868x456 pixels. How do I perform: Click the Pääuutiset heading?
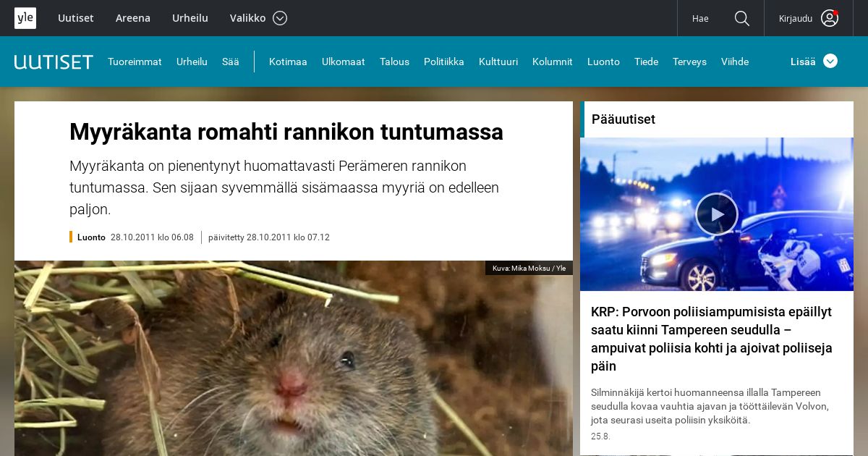point(624,119)
